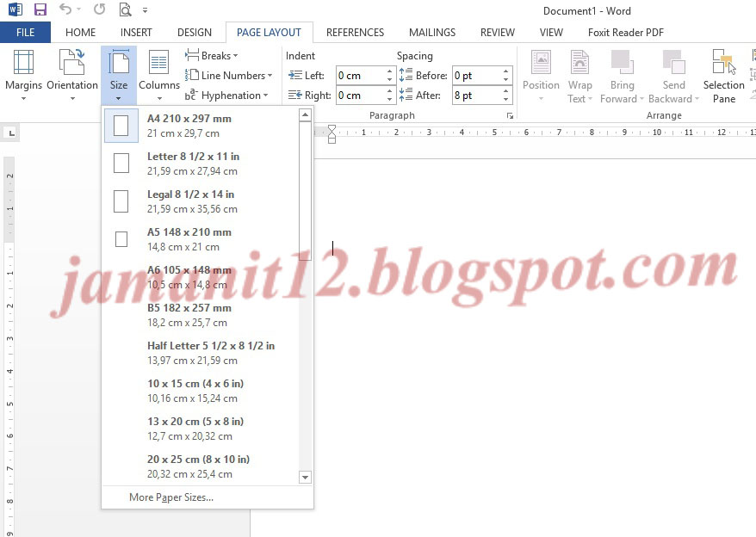Repeat the last action

(99, 9)
